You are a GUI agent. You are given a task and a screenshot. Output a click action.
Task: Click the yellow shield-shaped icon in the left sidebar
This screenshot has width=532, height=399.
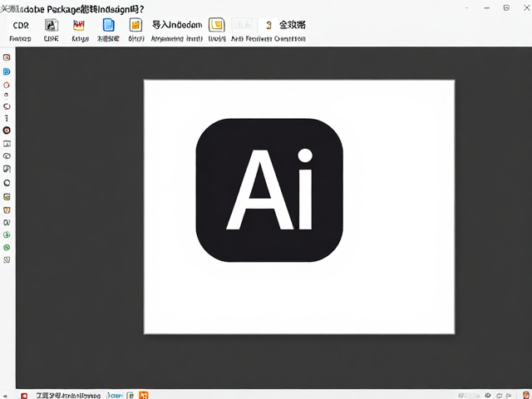click(7, 210)
